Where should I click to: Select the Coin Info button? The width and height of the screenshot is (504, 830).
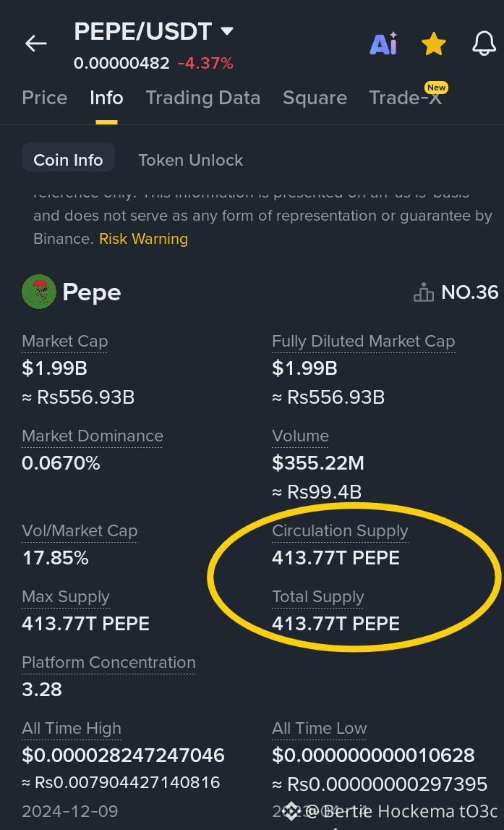[x=68, y=160]
